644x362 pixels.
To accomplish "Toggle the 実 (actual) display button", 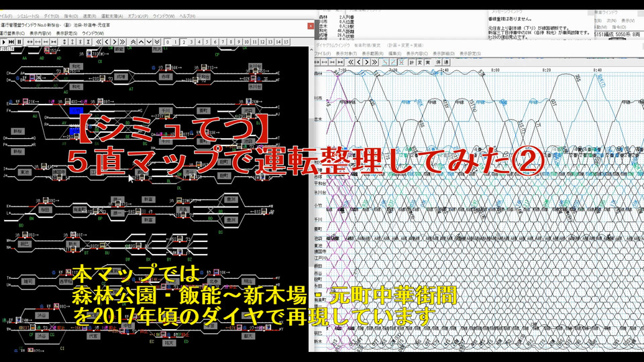I will point(427,62).
